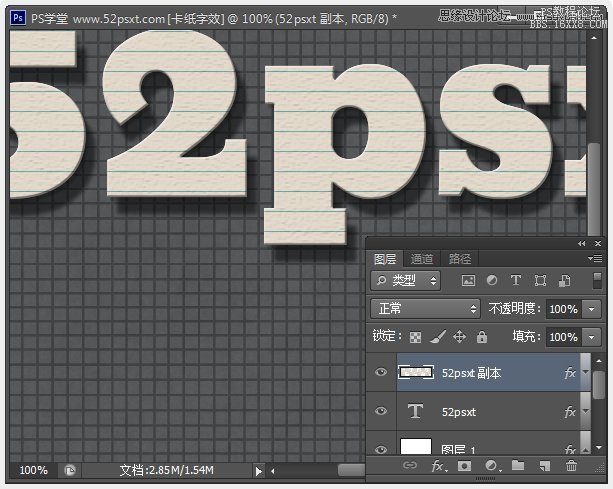Click the link layers icon

tap(410, 465)
